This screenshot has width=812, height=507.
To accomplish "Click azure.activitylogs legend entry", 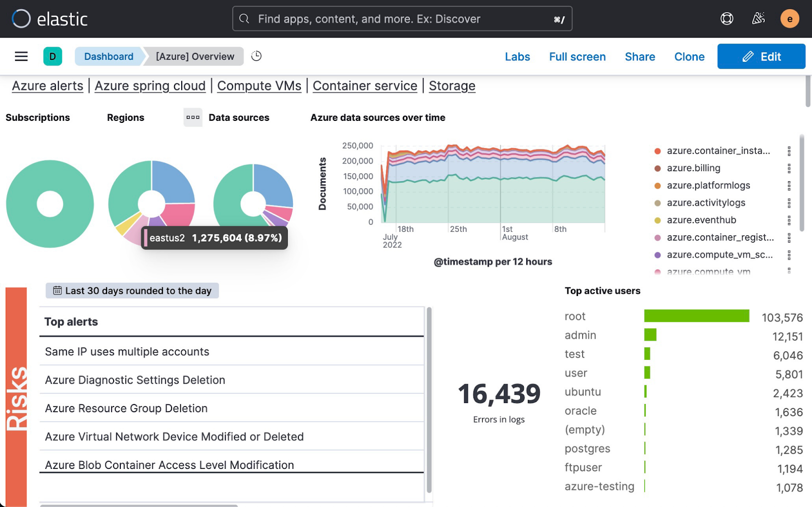I will click(x=706, y=202).
